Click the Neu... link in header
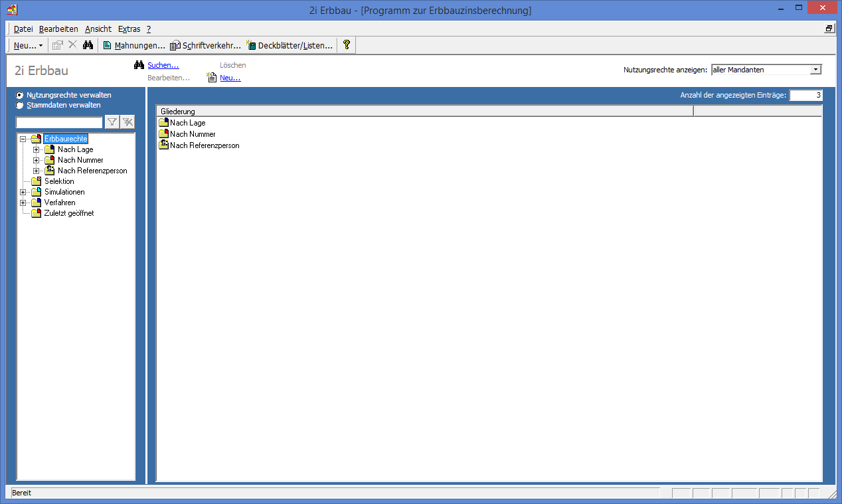 230,78
